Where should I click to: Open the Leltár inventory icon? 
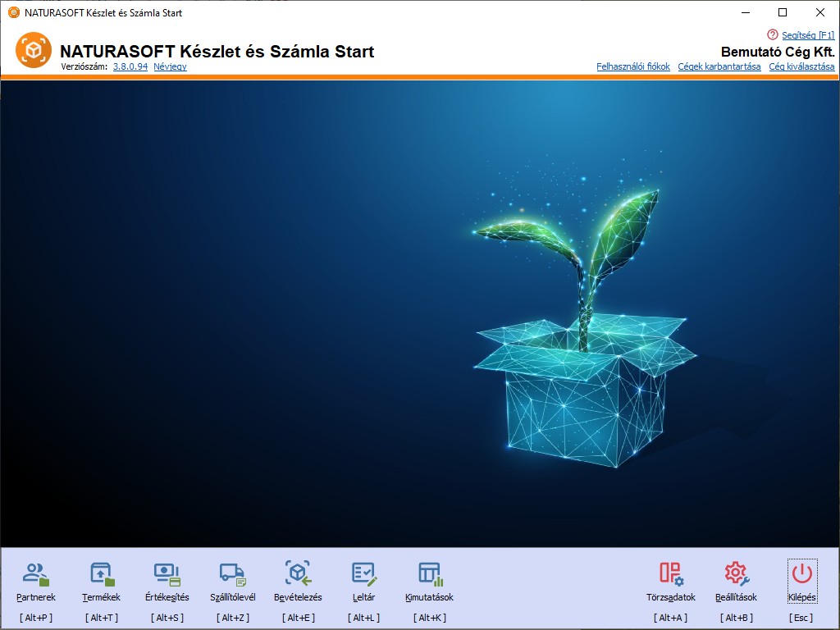(363, 573)
